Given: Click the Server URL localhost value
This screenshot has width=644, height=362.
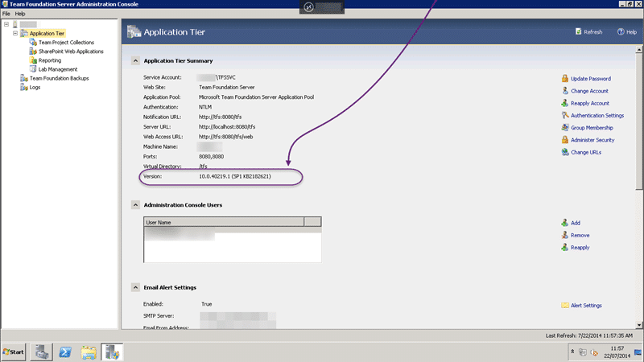Looking at the screenshot, I should coord(227,127).
